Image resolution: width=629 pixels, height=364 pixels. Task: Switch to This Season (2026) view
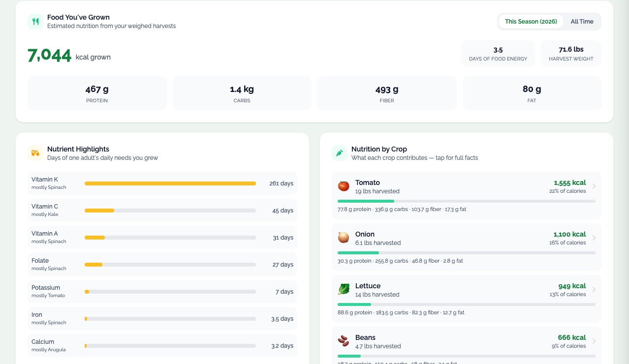click(x=531, y=22)
